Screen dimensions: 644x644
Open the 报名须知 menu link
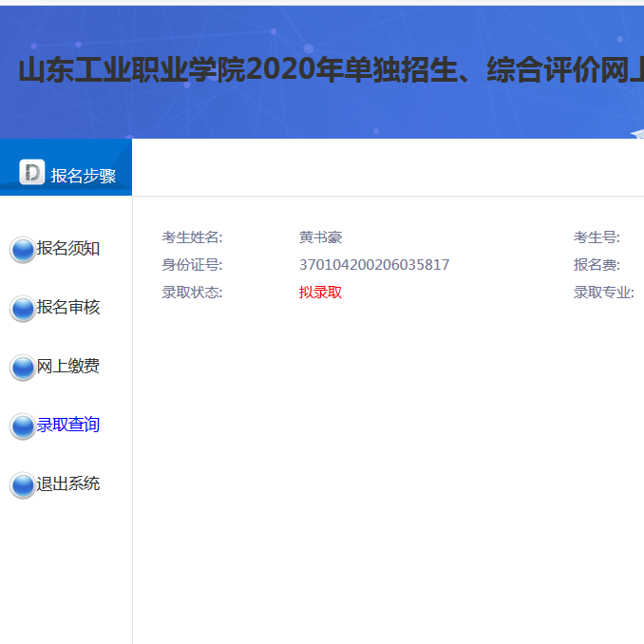pos(68,249)
